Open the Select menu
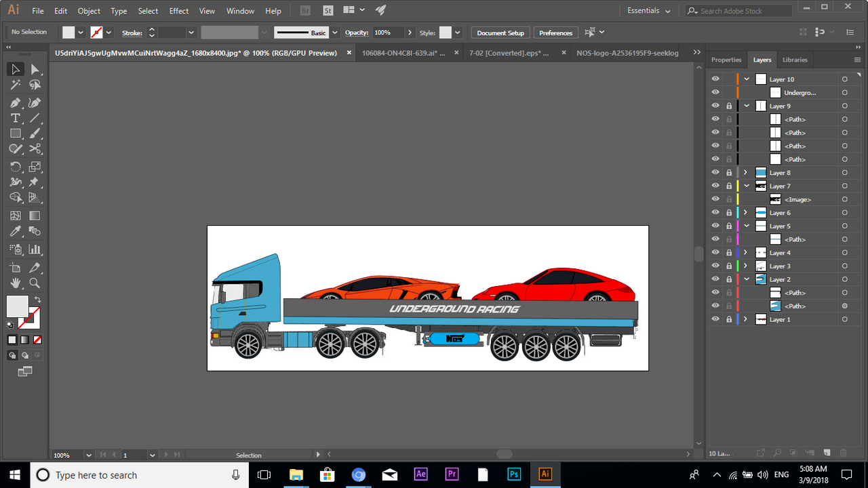Viewport: 868px width, 488px height. pos(148,11)
